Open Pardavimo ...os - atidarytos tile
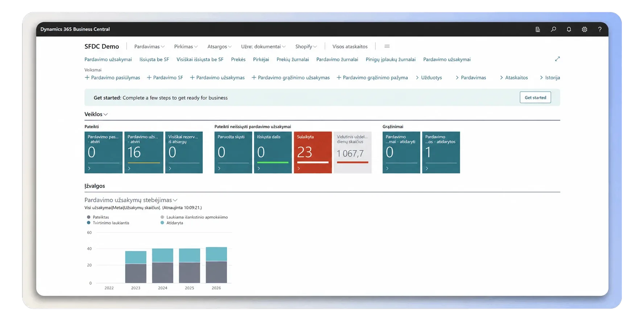Image resolution: width=644 pixels, height=321 pixels. [441, 152]
